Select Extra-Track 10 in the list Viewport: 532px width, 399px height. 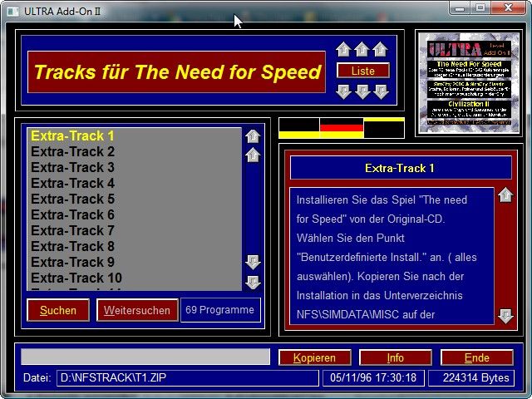pyautogui.click(x=135, y=278)
